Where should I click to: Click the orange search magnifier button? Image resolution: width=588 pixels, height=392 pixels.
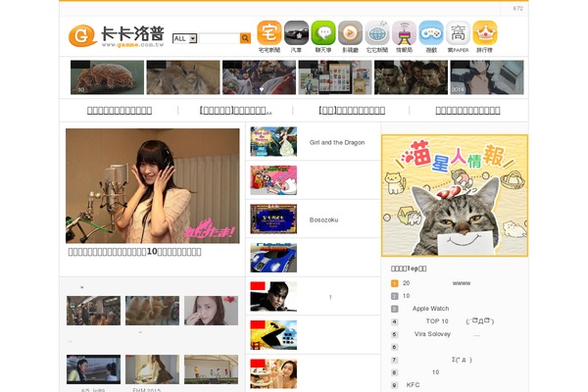click(x=245, y=38)
